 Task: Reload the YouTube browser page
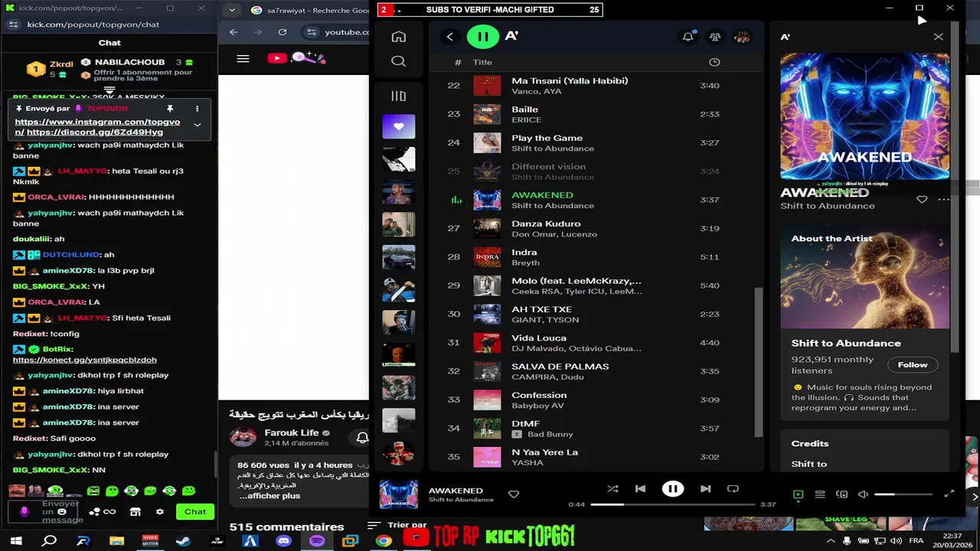tap(283, 32)
